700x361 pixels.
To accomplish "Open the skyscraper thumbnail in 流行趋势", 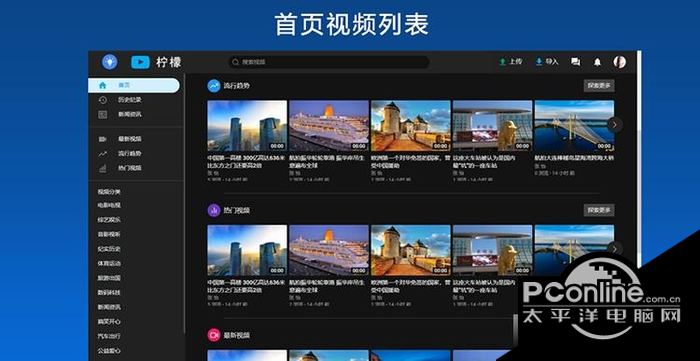I will coord(247,126).
